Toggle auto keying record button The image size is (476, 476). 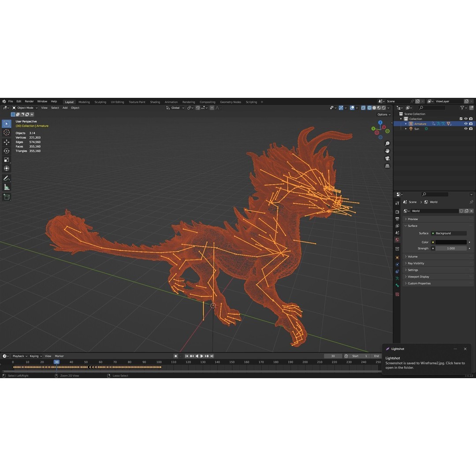(176, 356)
